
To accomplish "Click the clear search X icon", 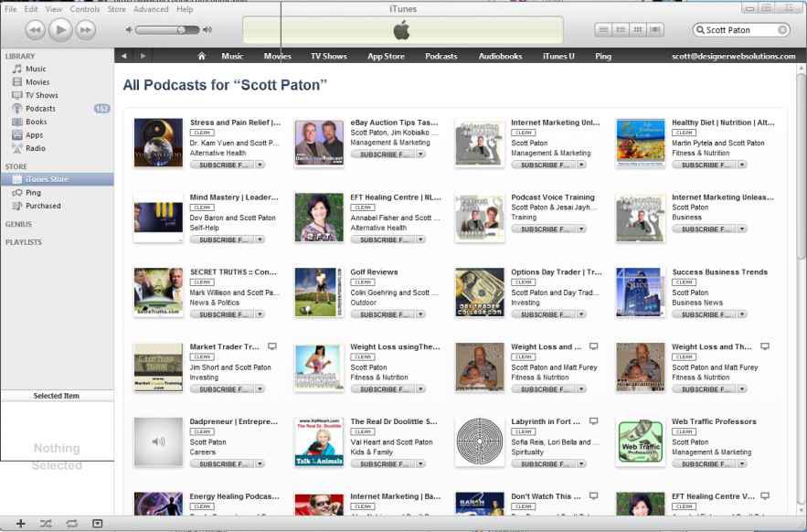I will tap(782, 30).
